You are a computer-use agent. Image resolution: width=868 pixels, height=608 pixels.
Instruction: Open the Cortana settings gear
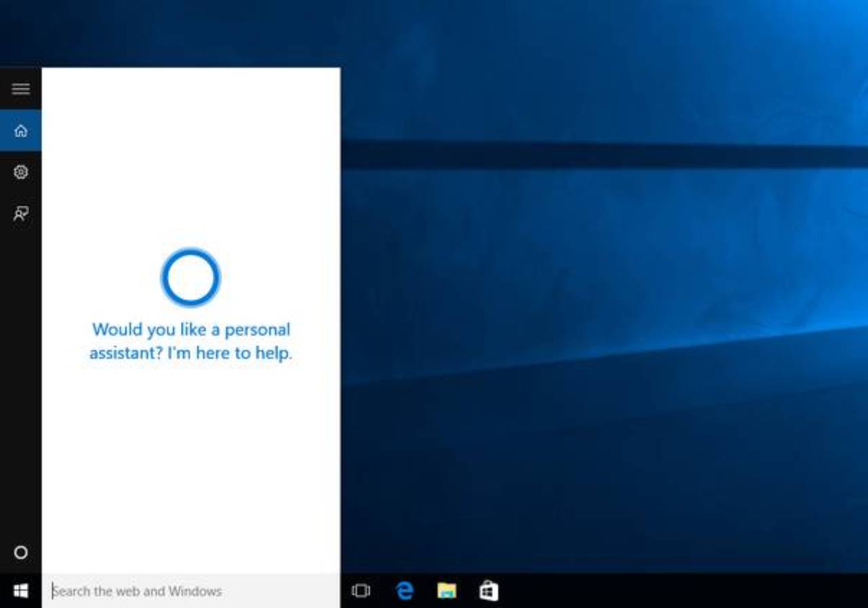tap(20, 172)
